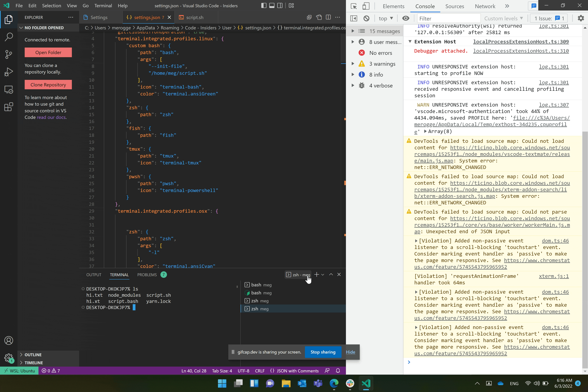Image resolution: width=588 pixels, height=392 pixels.
Task: Open DevTools settings gear
Action: (581, 18)
